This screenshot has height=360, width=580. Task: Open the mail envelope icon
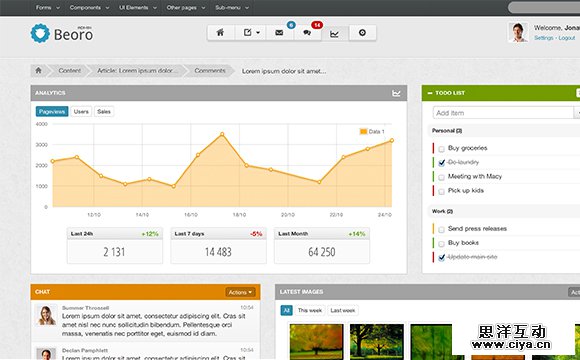(x=279, y=33)
